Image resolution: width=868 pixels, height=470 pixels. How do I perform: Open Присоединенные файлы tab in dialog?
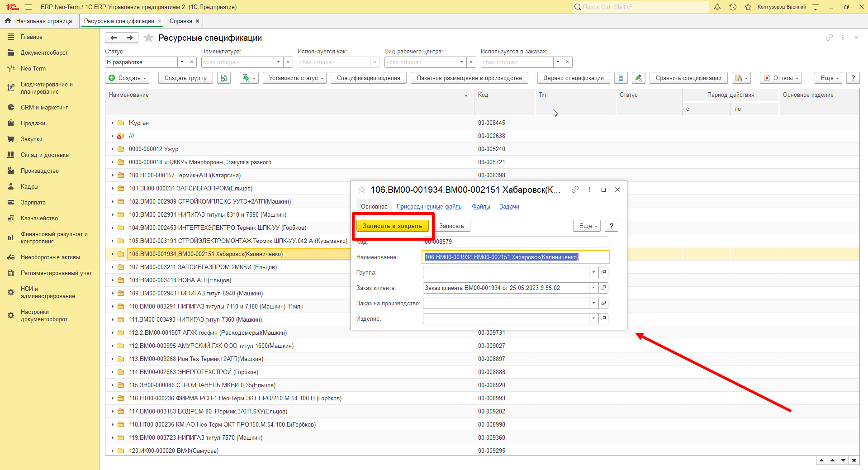coord(429,206)
